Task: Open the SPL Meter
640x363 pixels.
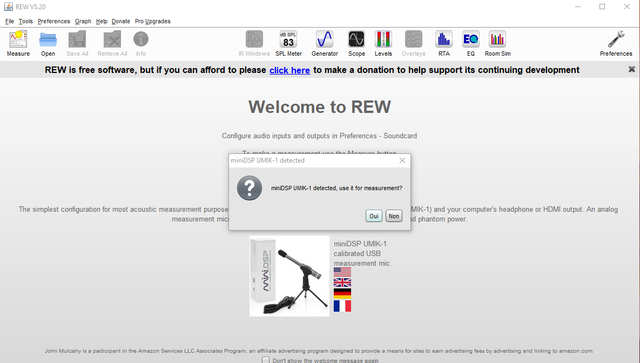Action: [288, 43]
